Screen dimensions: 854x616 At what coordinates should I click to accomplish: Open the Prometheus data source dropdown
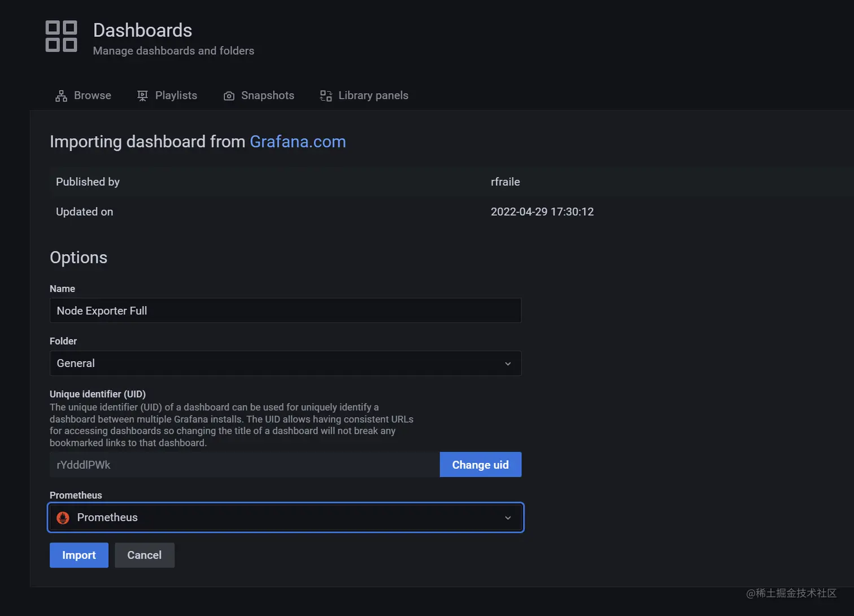point(285,517)
